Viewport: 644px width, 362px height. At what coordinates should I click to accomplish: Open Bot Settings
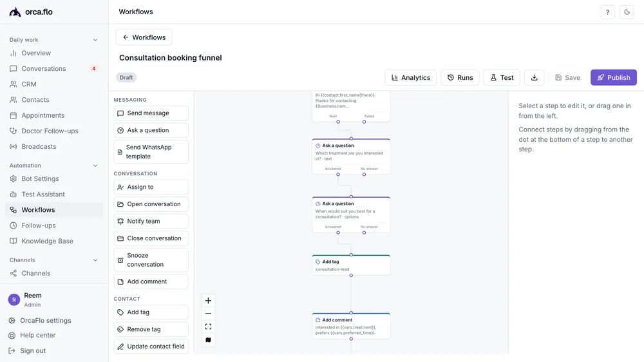[54, 178]
